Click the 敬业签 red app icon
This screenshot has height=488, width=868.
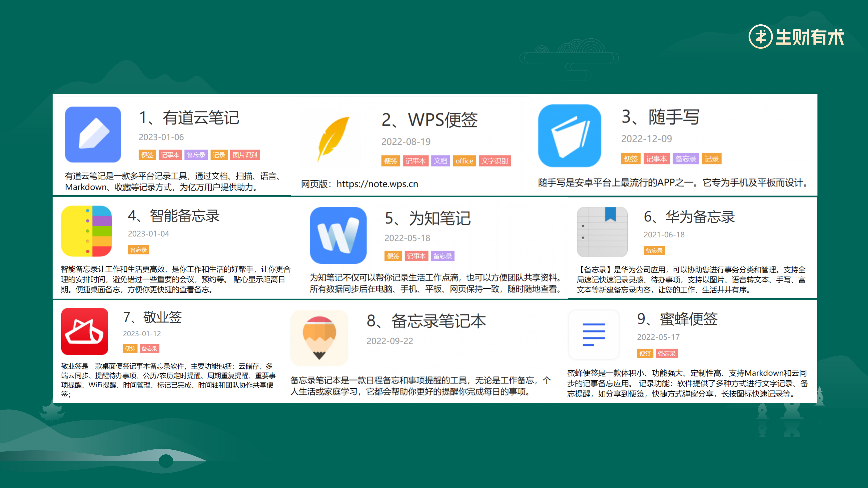85,331
